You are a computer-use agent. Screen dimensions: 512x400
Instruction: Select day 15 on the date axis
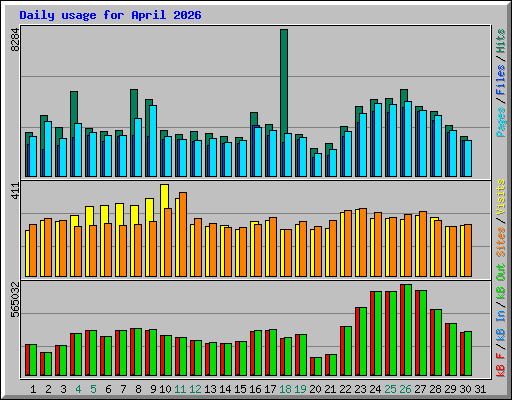click(240, 389)
